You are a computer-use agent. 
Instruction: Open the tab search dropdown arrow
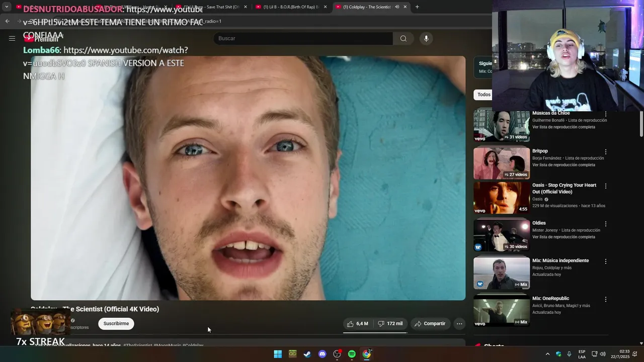[7, 7]
